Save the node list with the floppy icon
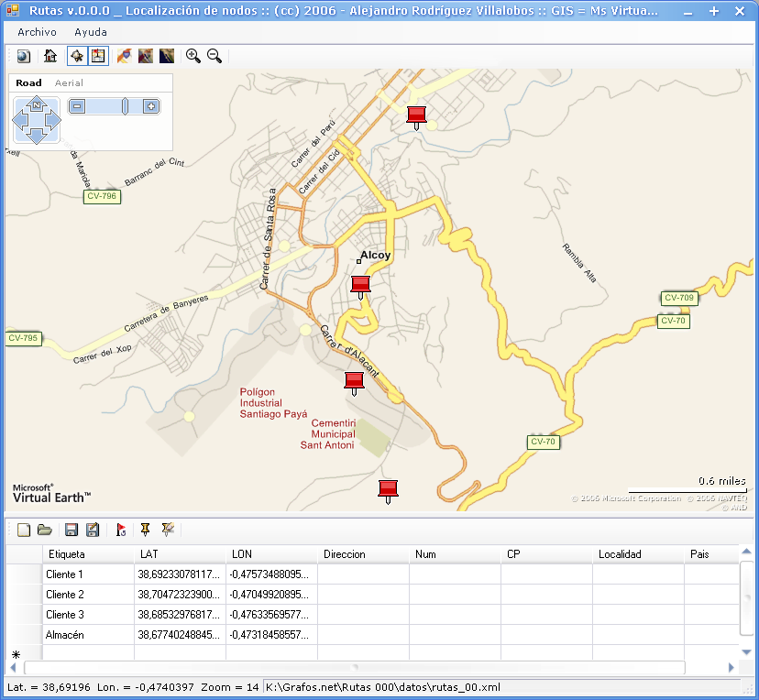The width and height of the screenshot is (759, 700). coord(71,530)
